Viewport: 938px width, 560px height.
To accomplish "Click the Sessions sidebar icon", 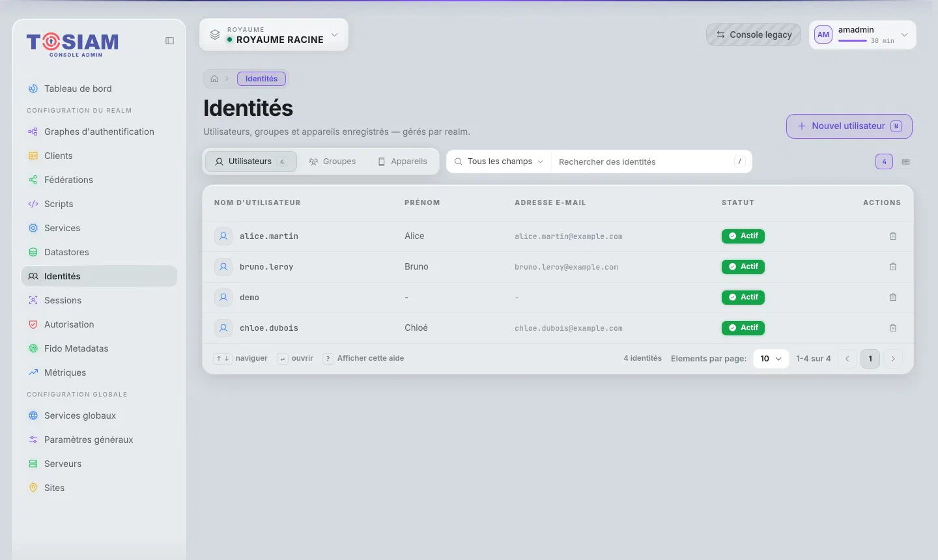I will 33,300.
